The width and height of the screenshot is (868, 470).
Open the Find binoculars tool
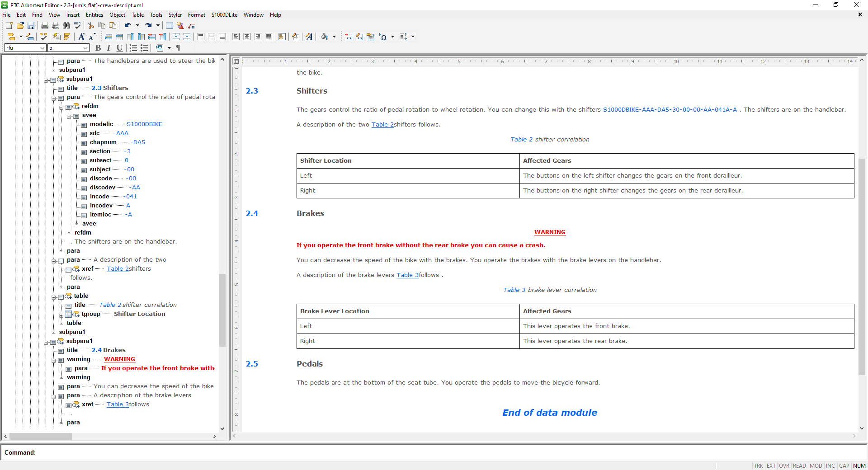[66, 26]
